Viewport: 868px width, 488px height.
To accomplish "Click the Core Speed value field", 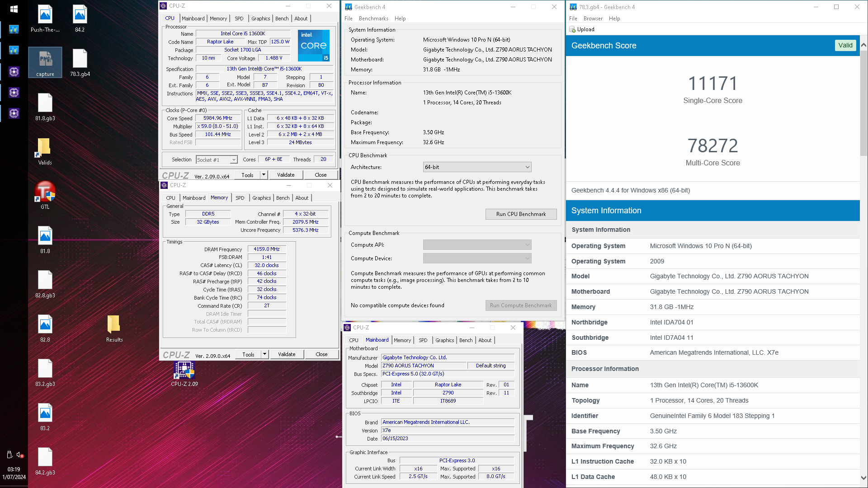I will 218,118.
